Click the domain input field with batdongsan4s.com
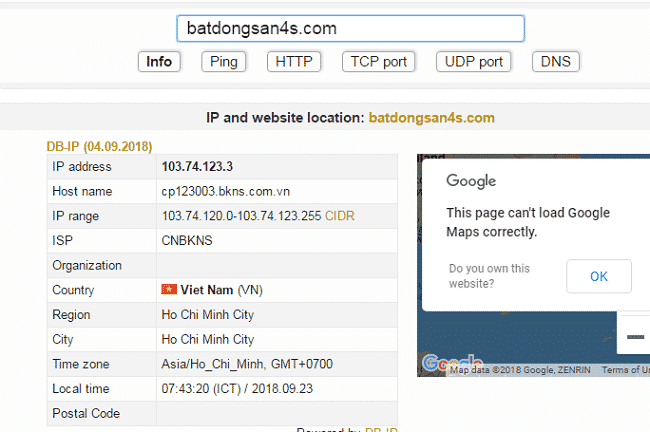The height and width of the screenshot is (432, 650). 351,29
